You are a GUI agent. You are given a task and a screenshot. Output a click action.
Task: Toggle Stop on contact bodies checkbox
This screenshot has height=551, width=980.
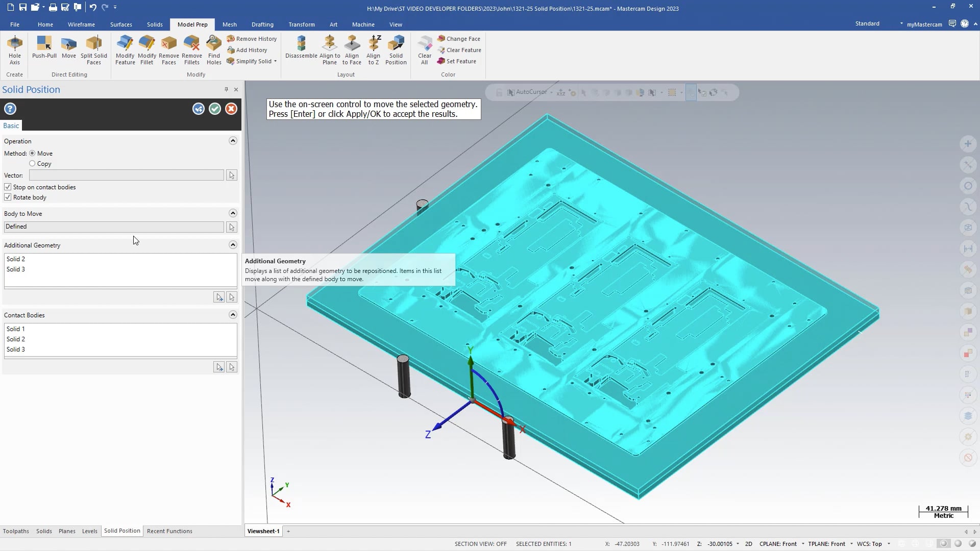pos(8,187)
